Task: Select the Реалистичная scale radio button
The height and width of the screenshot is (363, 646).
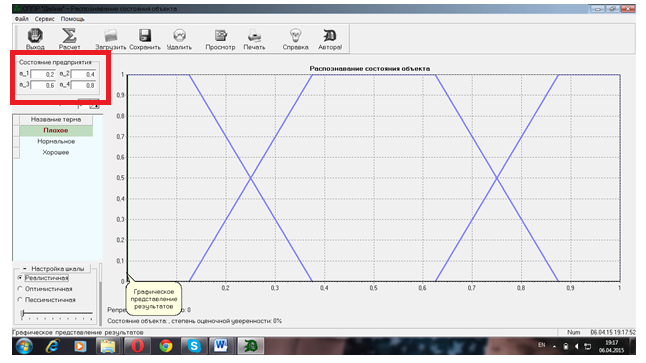Action: pyautogui.click(x=20, y=278)
